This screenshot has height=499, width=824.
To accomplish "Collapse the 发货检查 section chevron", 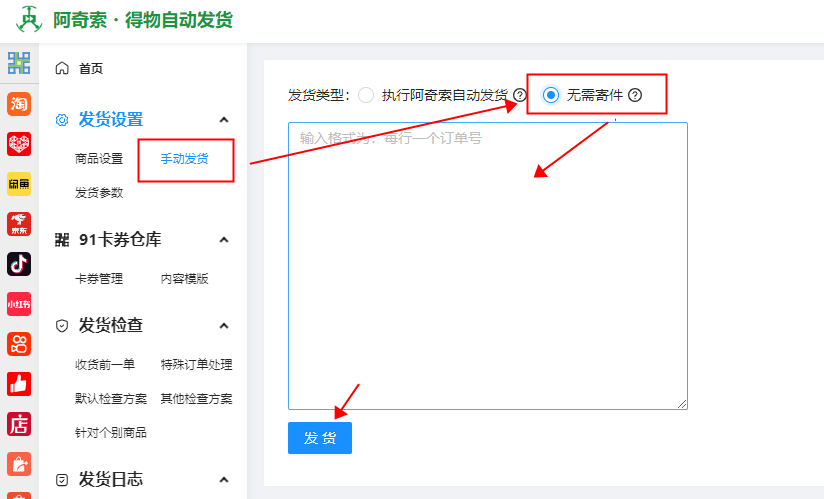I will coord(224,326).
